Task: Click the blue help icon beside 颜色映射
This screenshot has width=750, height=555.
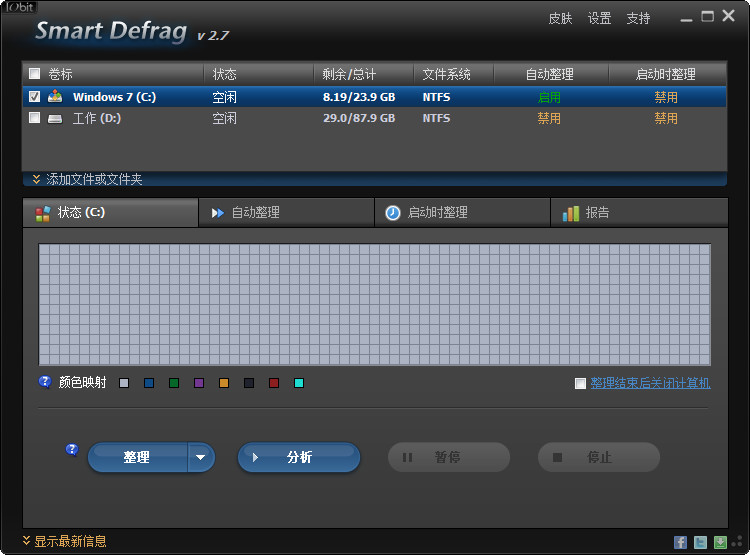Action: tap(44, 382)
